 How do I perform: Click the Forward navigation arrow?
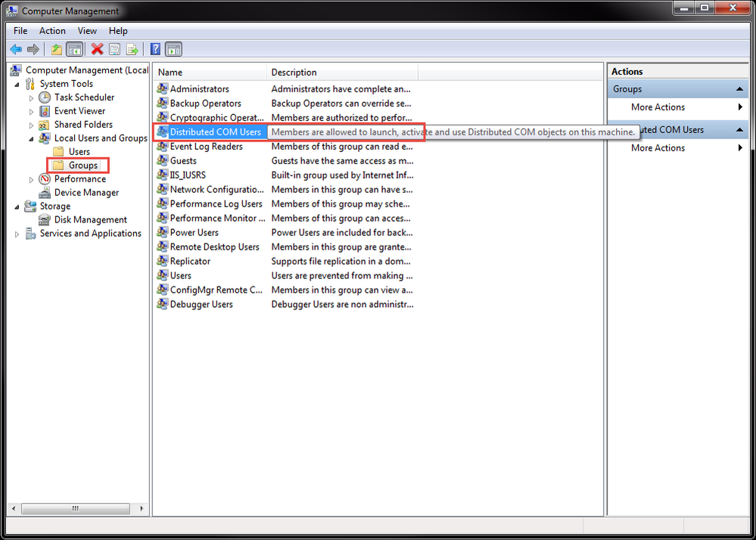tap(33, 49)
